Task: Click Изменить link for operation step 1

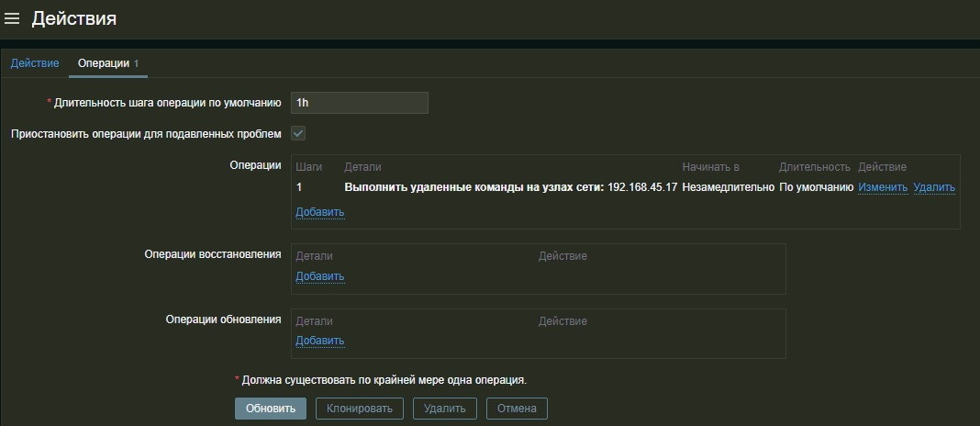Action: pos(883,187)
